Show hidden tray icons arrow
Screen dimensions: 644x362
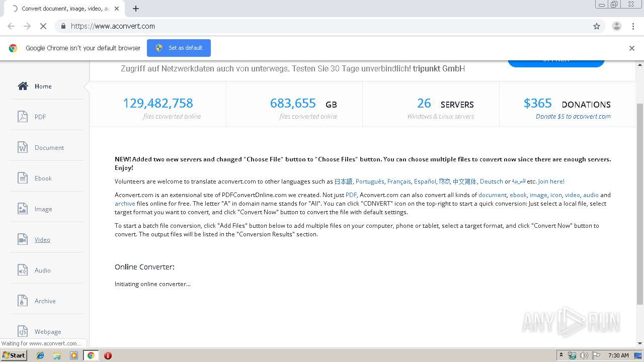[561, 355]
